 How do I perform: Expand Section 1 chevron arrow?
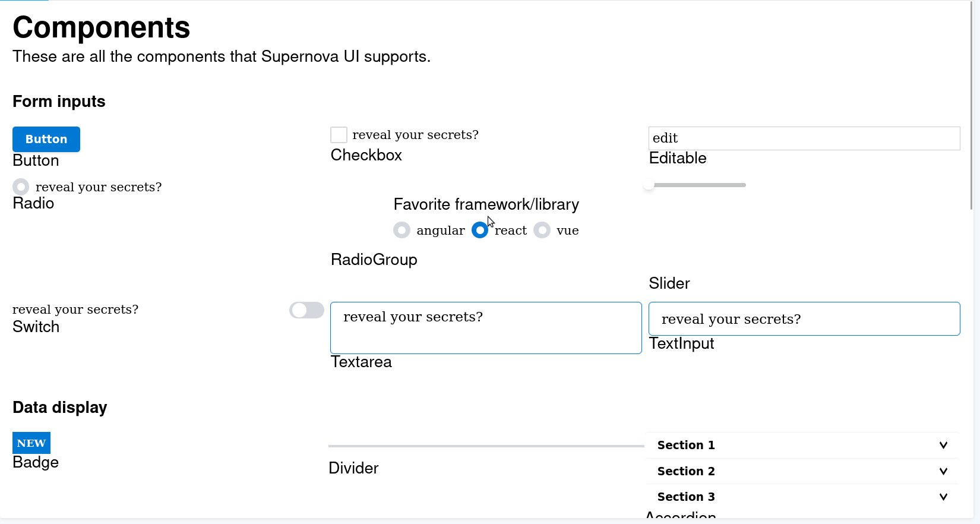point(943,445)
